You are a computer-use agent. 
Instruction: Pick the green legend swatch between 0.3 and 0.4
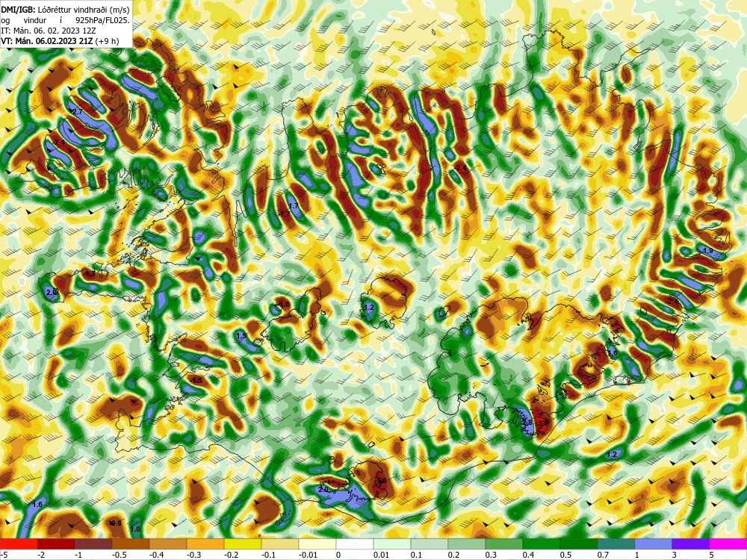(x=504, y=544)
